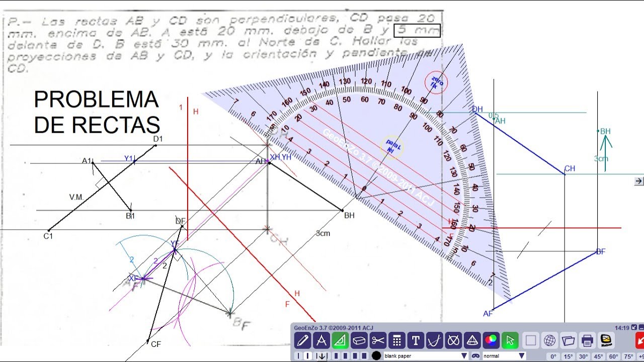Select the green pointer arrow tool

point(510,340)
